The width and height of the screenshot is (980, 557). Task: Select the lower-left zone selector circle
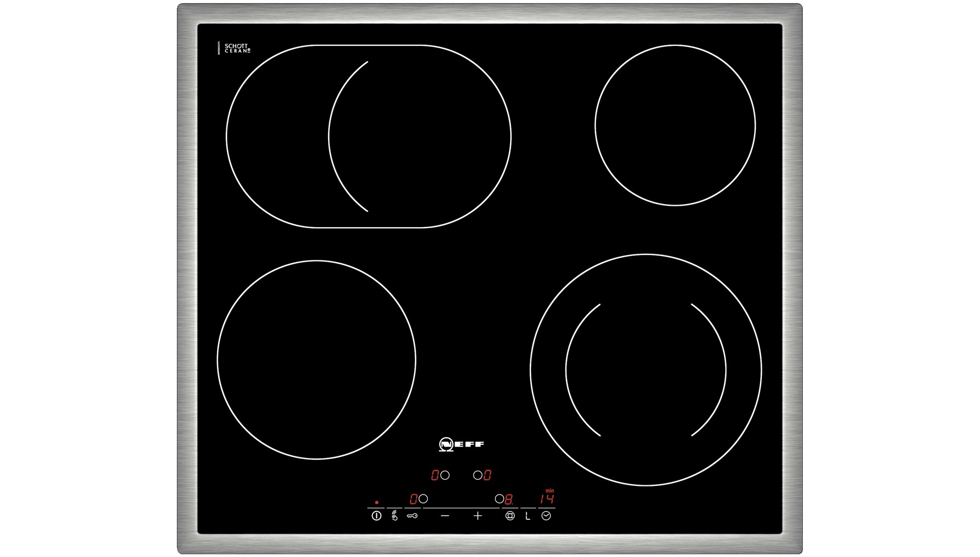[423, 499]
